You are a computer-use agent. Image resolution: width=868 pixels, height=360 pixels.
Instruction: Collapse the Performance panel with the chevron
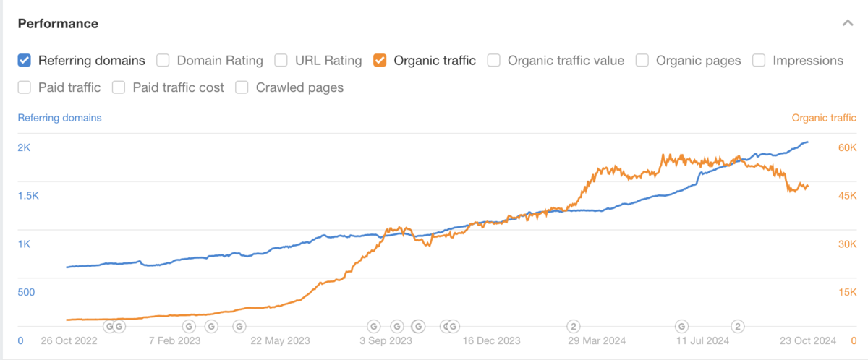(848, 24)
